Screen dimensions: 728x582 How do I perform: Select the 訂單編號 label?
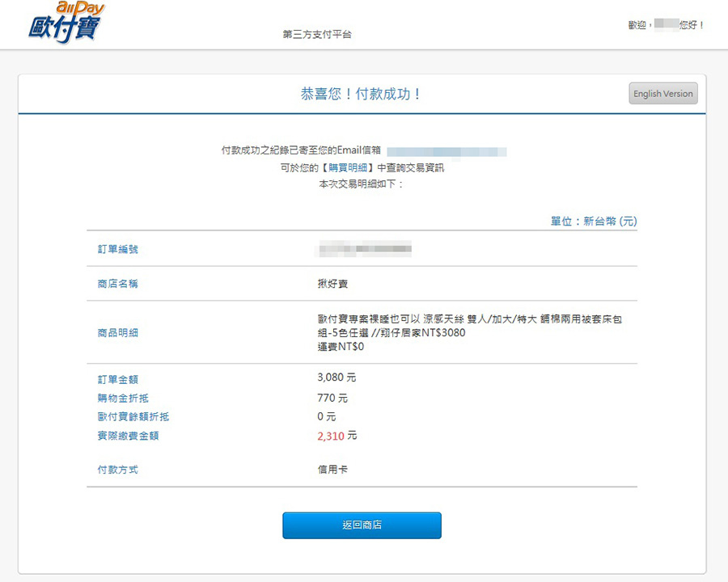pyautogui.click(x=118, y=249)
